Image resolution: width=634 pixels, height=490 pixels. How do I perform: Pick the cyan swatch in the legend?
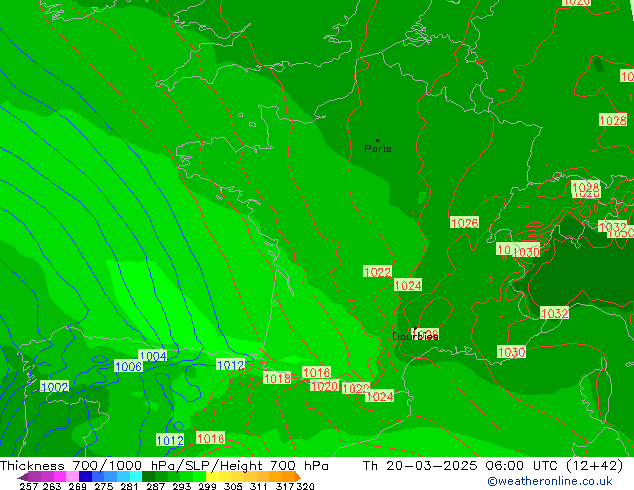click(136, 476)
